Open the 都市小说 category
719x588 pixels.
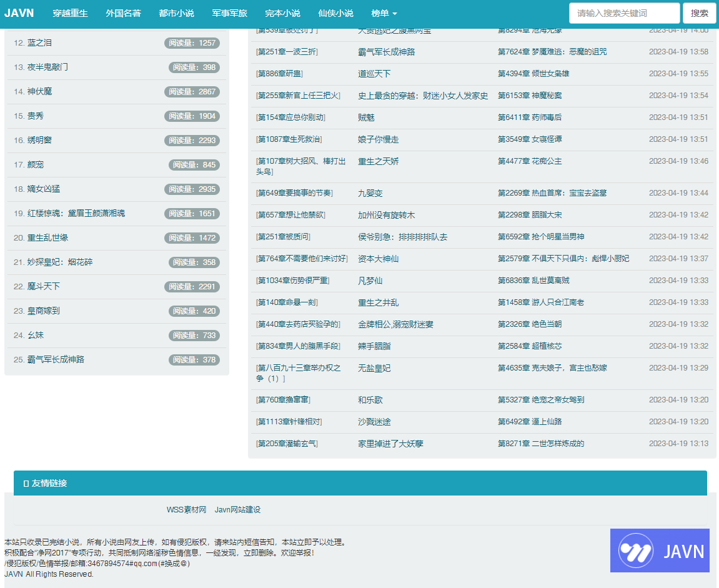tap(177, 13)
